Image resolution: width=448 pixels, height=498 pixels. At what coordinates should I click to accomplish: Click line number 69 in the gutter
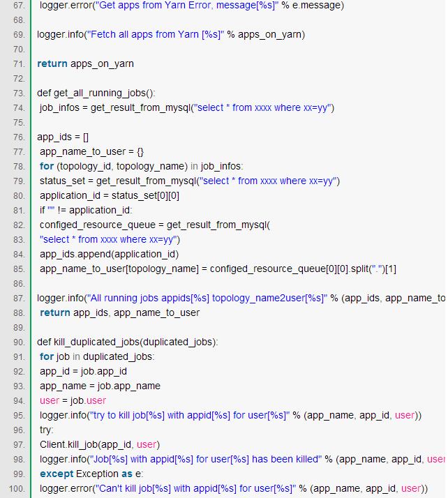(19, 35)
